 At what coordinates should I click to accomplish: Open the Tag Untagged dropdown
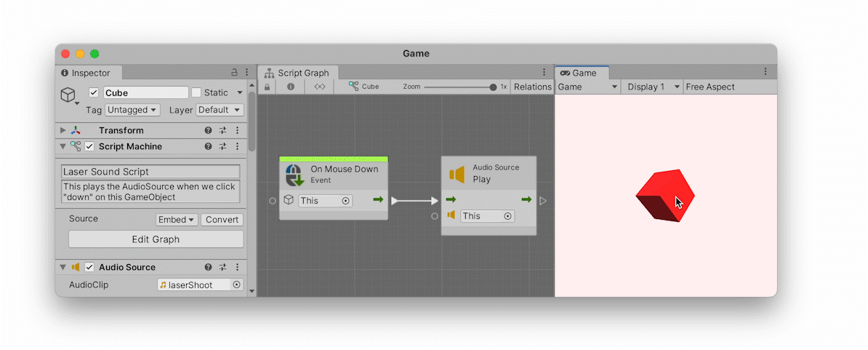[x=132, y=110]
